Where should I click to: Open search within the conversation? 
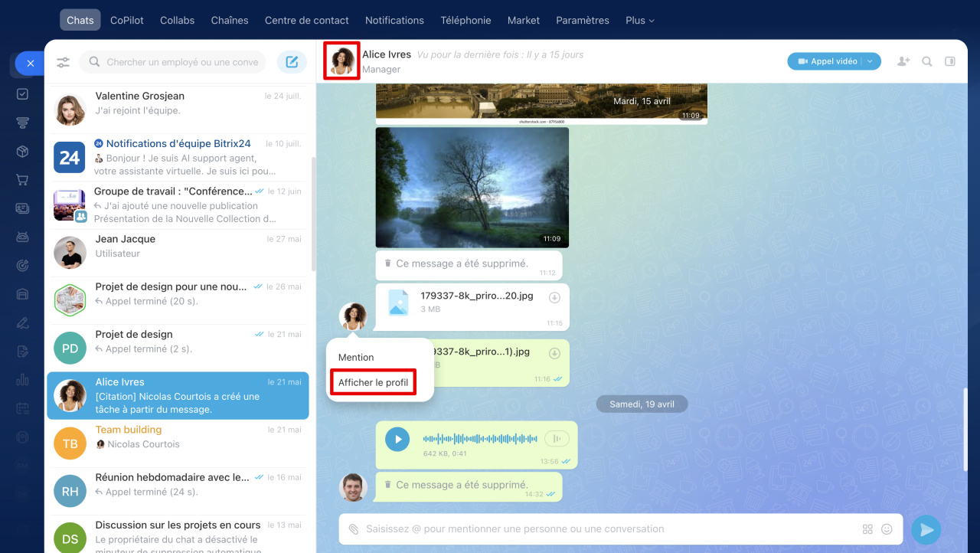(x=927, y=61)
